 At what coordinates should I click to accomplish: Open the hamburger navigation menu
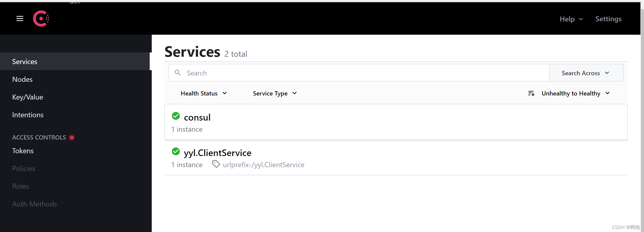[x=20, y=18]
